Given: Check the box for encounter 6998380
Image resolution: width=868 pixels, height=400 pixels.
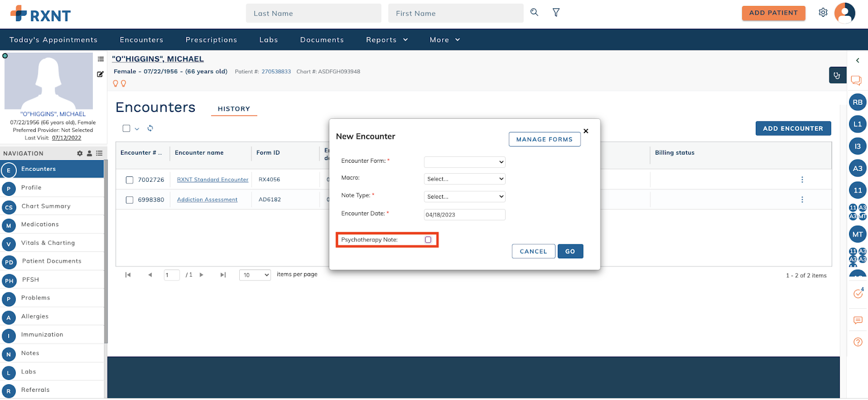Looking at the screenshot, I should [130, 200].
